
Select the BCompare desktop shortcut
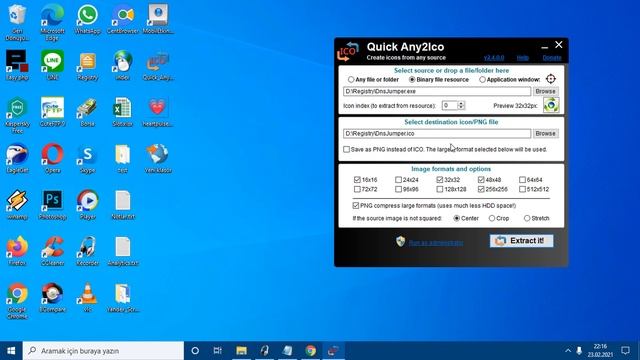pos(52,298)
